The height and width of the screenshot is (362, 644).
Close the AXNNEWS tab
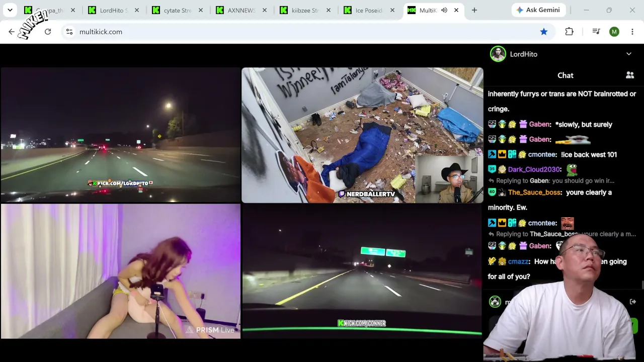(265, 10)
